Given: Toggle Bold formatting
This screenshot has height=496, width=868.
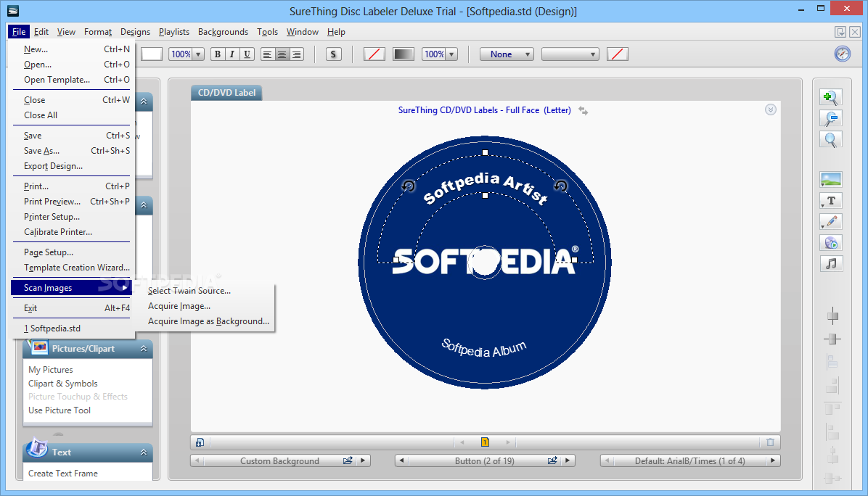Looking at the screenshot, I should (x=218, y=54).
